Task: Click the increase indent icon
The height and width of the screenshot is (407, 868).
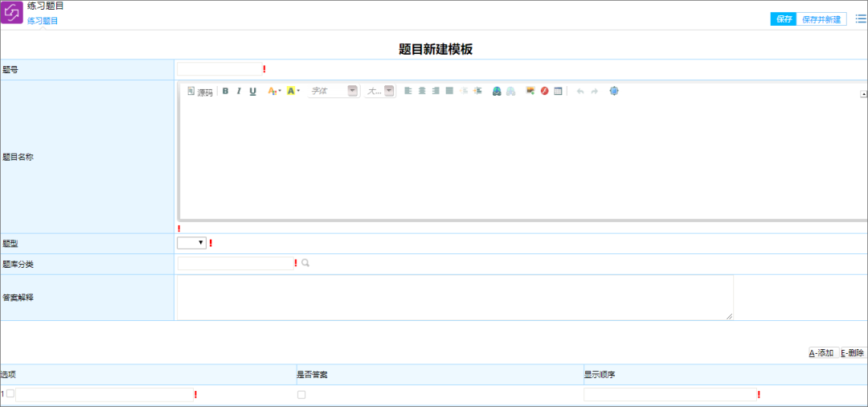Action: click(x=477, y=92)
